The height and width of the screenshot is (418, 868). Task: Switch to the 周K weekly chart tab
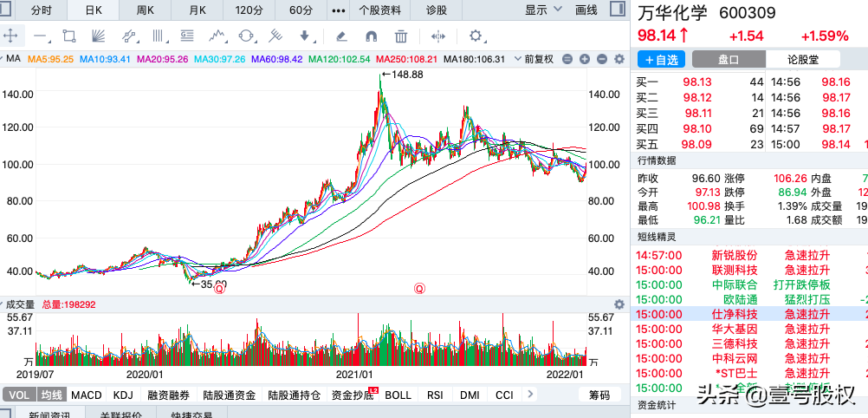point(145,10)
